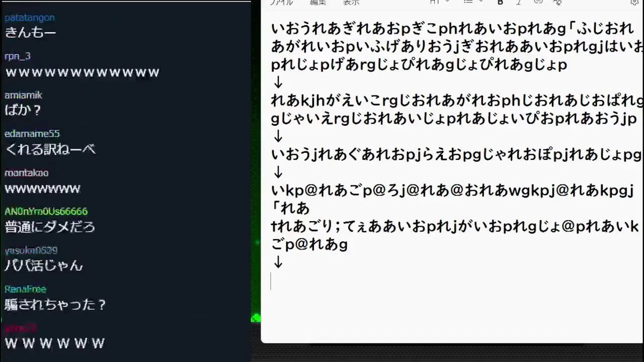Select chat user RanaFree
The image size is (644, 362).
click(25, 289)
